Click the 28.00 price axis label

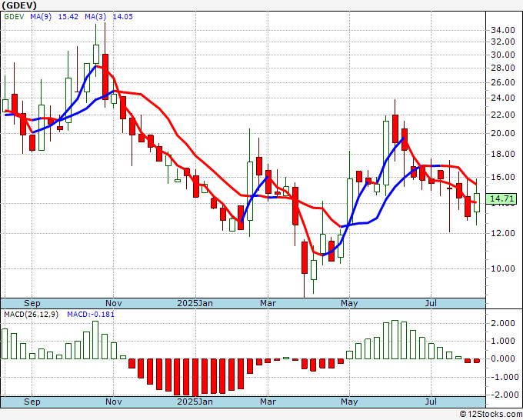coord(503,68)
